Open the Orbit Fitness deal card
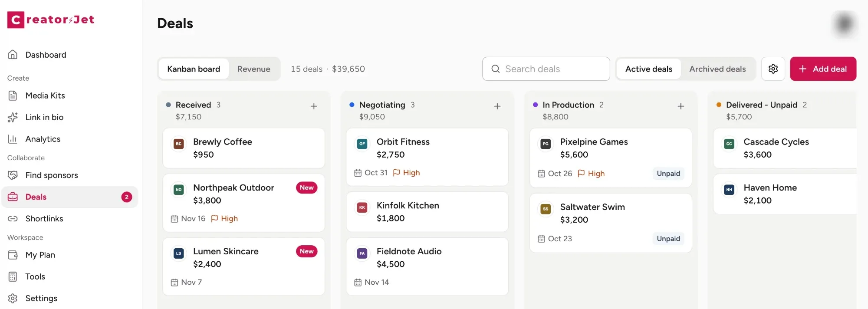This screenshot has width=868, height=309. point(427,157)
